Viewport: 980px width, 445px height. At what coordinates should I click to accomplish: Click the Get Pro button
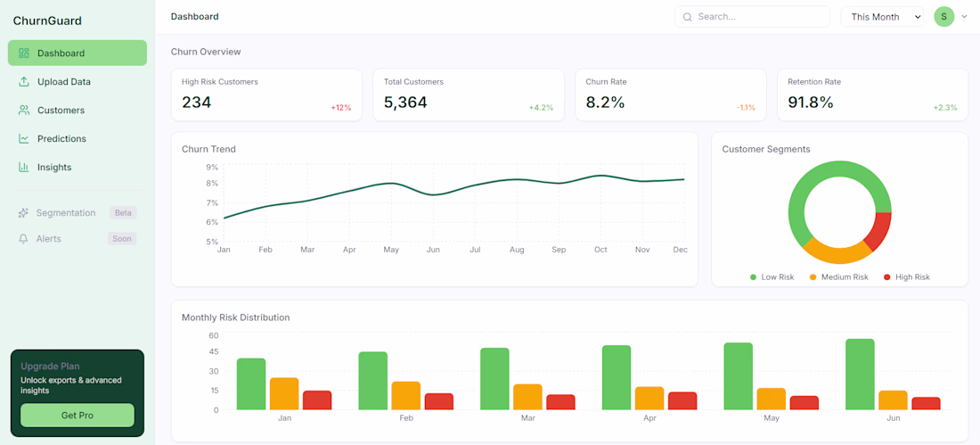click(x=78, y=415)
